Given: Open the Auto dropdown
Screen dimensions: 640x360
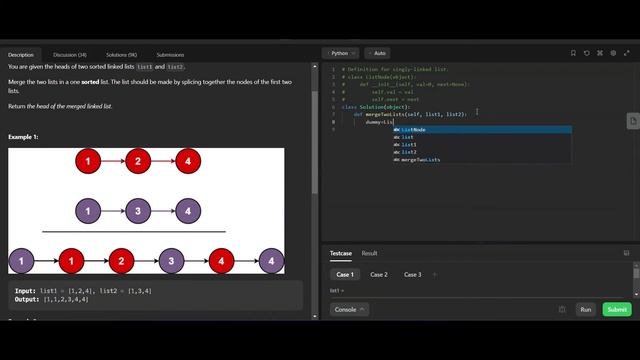Looking at the screenshot, I should click(378, 53).
